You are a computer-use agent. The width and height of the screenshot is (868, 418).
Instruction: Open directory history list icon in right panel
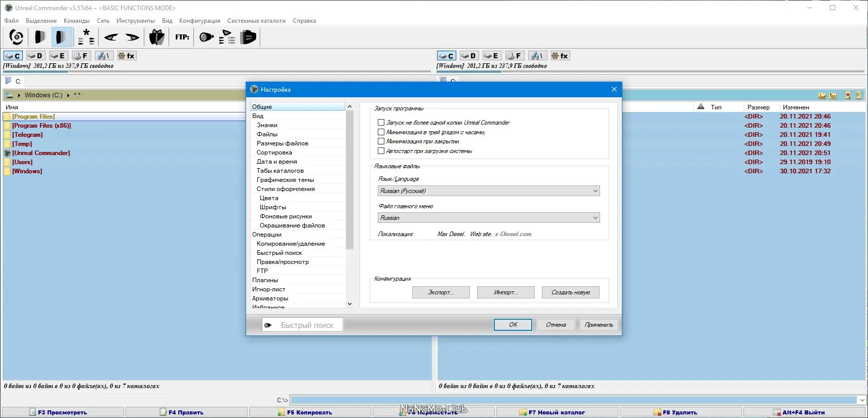tap(858, 95)
